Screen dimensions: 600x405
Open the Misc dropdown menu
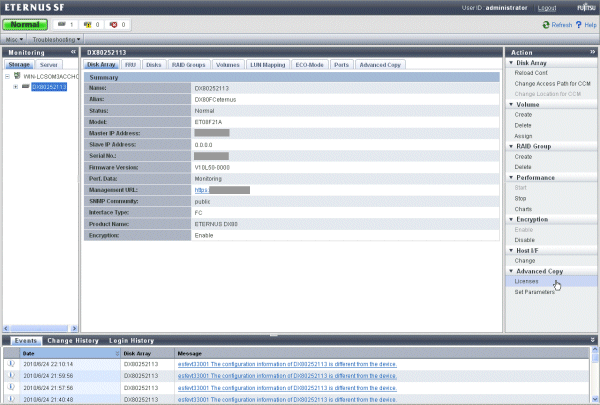15,39
